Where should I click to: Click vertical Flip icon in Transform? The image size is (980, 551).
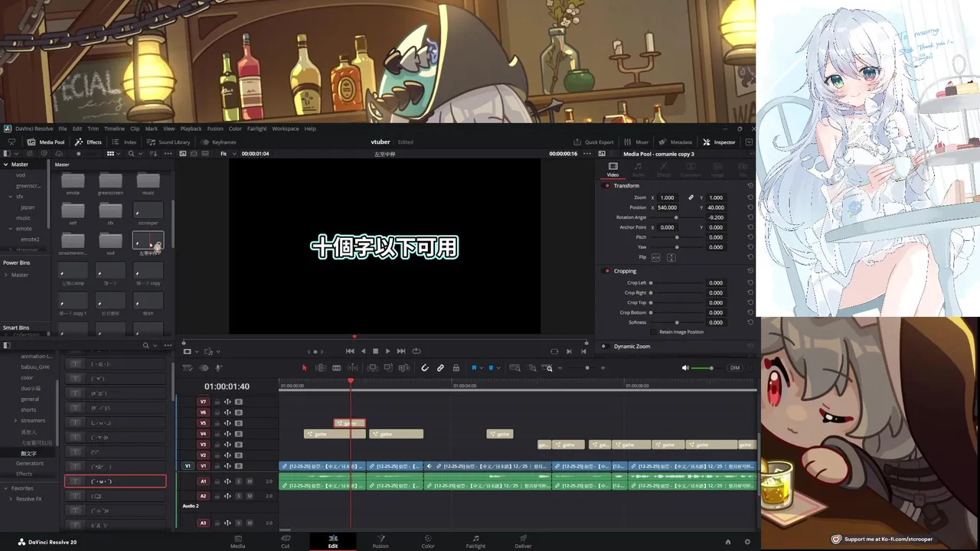click(x=671, y=257)
